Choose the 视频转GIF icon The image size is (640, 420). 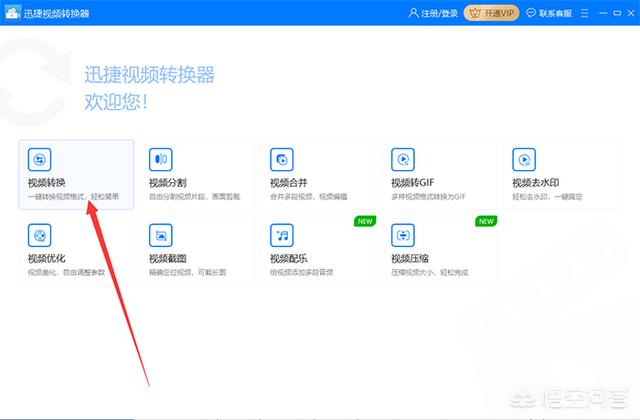[403, 160]
